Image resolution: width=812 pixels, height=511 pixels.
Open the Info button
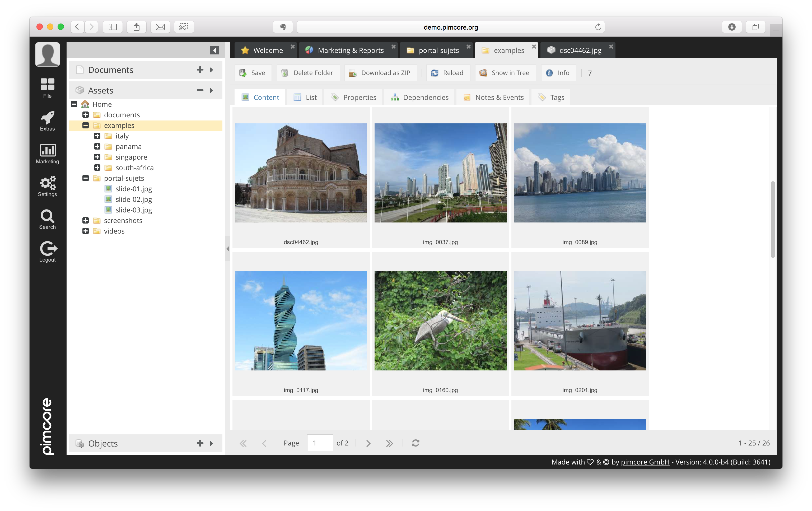click(x=558, y=73)
